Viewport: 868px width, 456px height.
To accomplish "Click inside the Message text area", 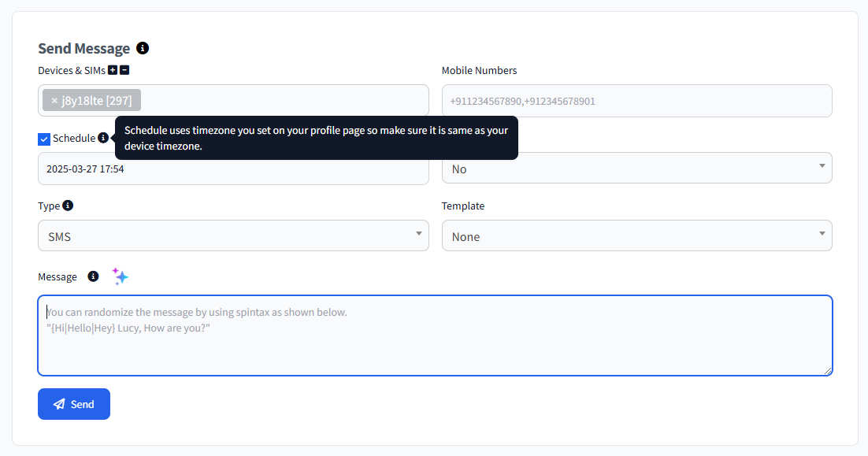I will point(433,335).
